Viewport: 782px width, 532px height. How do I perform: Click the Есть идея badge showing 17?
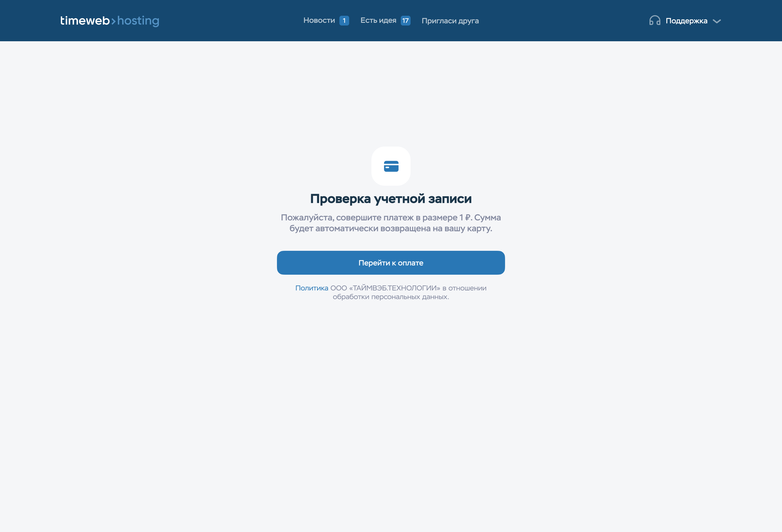coord(405,21)
